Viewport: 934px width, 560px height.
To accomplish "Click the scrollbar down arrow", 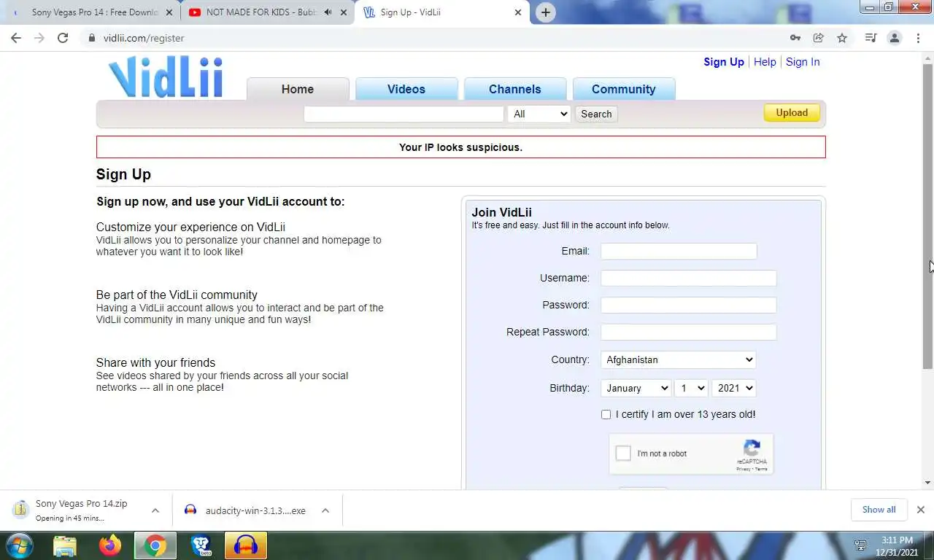I will [x=927, y=483].
